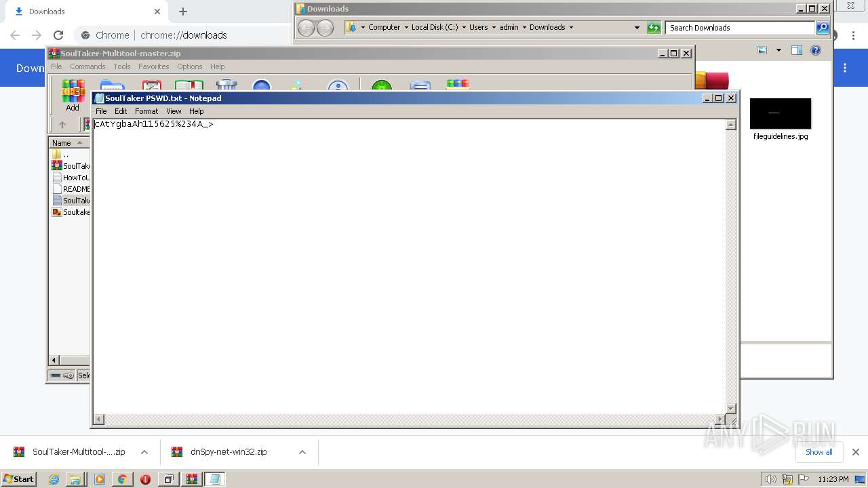868x488 pixels.
Task: Click Notepad vertical scrollbar down arrow
Action: coord(731,408)
